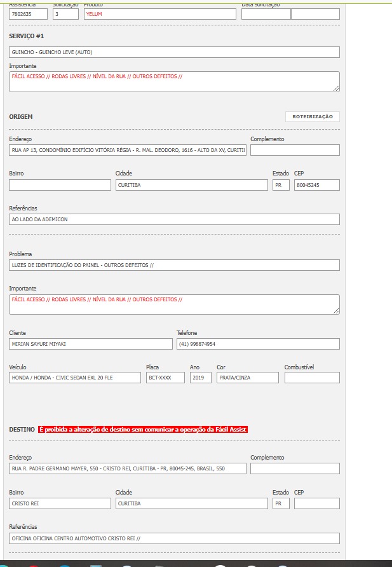Image resolution: width=392 pixels, height=567 pixels.
Task: Click the Cliente label
Action: click(17, 332)
